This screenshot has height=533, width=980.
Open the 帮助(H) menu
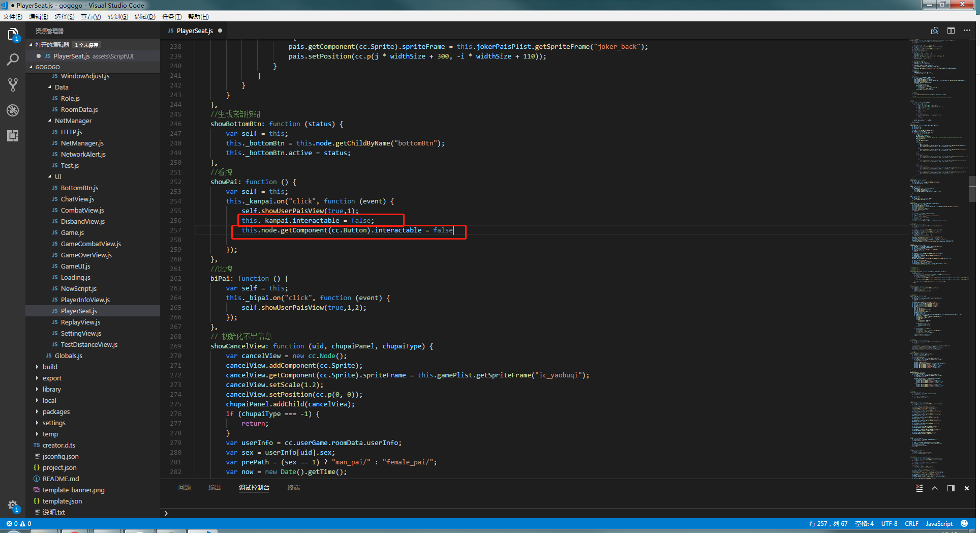[198, 16]
